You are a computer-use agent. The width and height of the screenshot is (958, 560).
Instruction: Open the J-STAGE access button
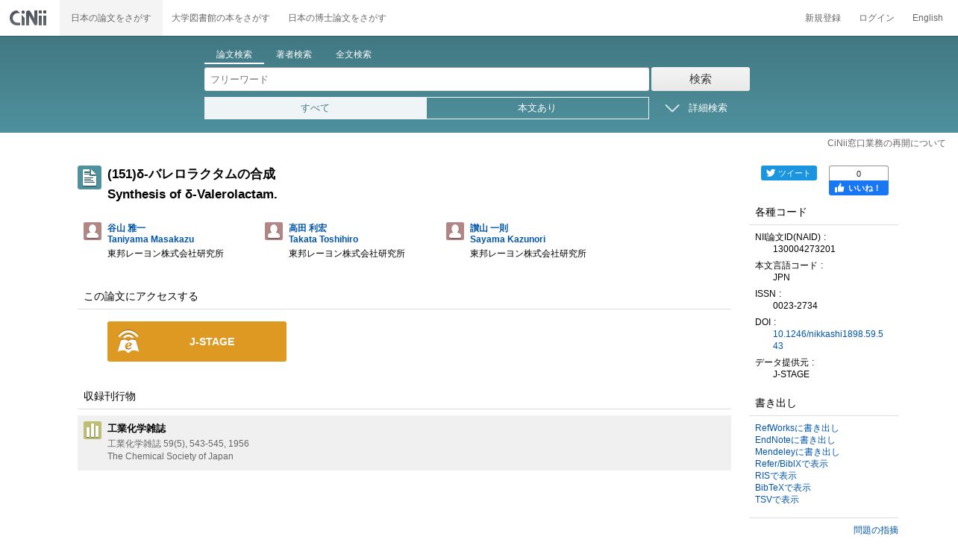click(197, 342)
